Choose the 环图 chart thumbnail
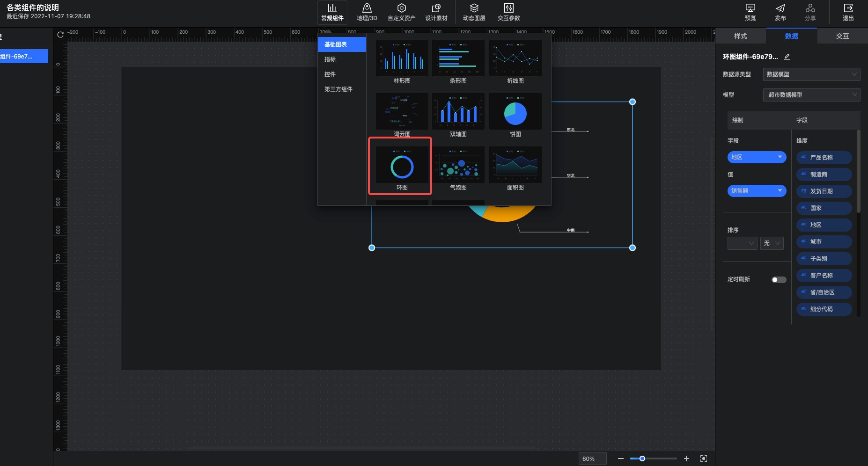The height and width of the screenshot is (466, 868). (x=402, y=165)
